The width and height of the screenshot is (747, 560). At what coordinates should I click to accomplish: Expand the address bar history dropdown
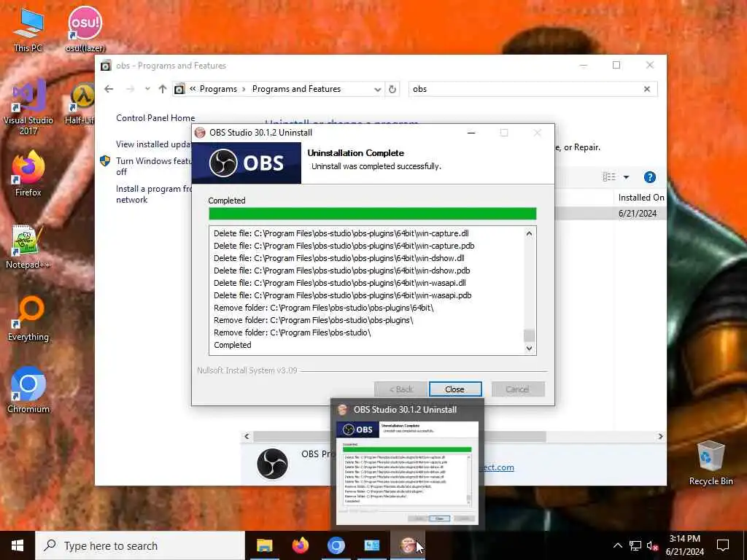[377, 90]
